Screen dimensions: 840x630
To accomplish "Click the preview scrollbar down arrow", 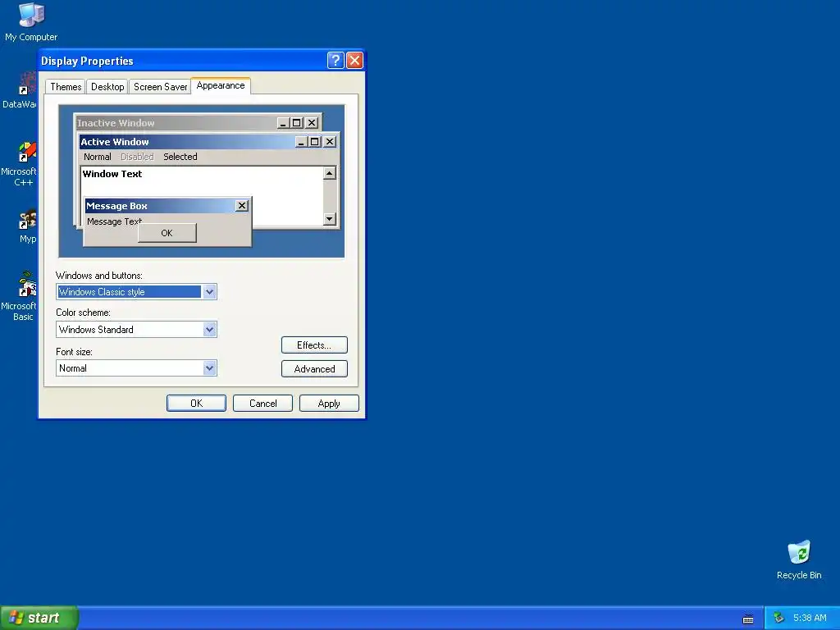I will (330, 218).
